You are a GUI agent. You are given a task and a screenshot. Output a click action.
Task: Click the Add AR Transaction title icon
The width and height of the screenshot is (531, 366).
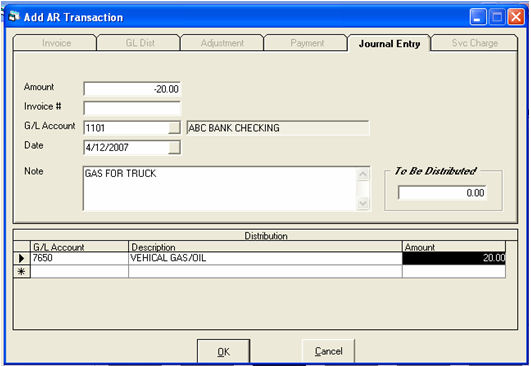point(14,16)
